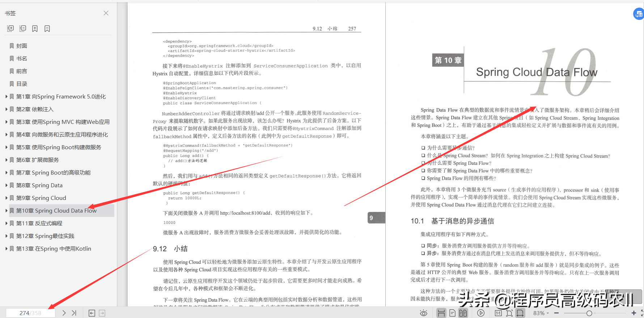Select bookmark 第8章 Spring Data
The height and width of the screenshot is (318, 644).
[39, 185]
